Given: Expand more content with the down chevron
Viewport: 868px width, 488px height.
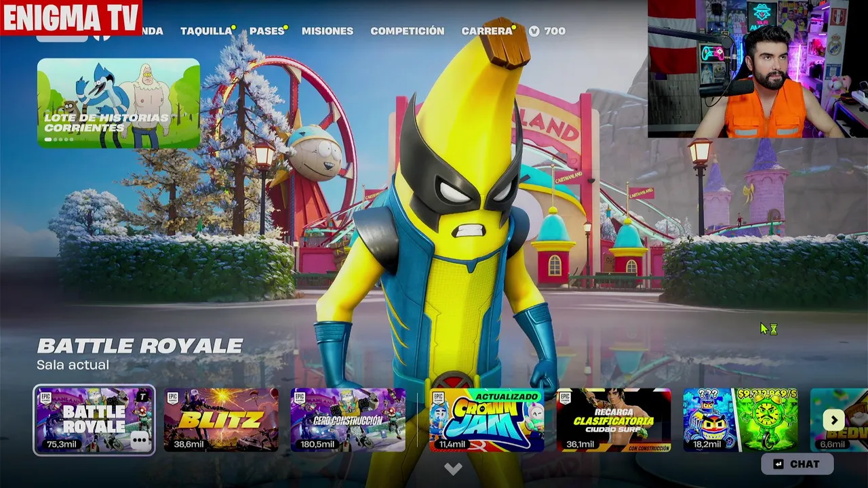Looking at the screenshot, I should pyautogui.click(x=453, y=468).
